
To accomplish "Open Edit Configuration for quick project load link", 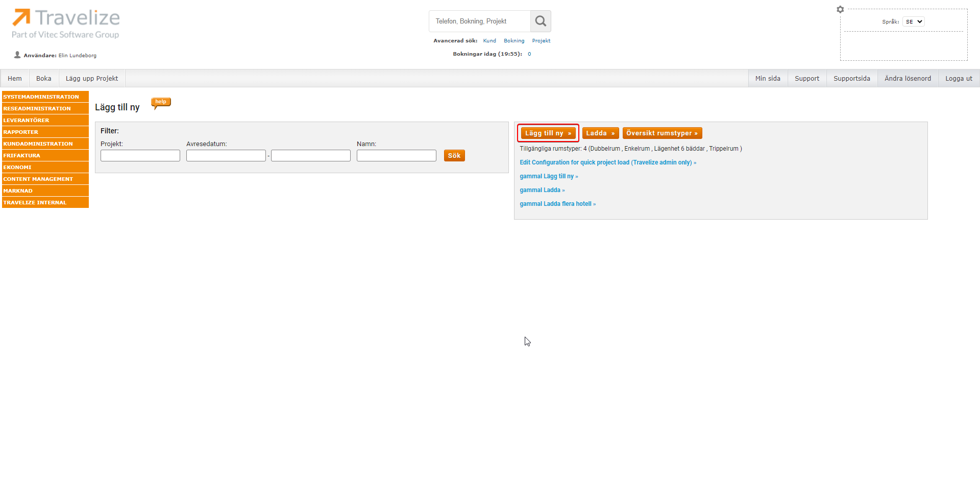I will tap(608, 162).
